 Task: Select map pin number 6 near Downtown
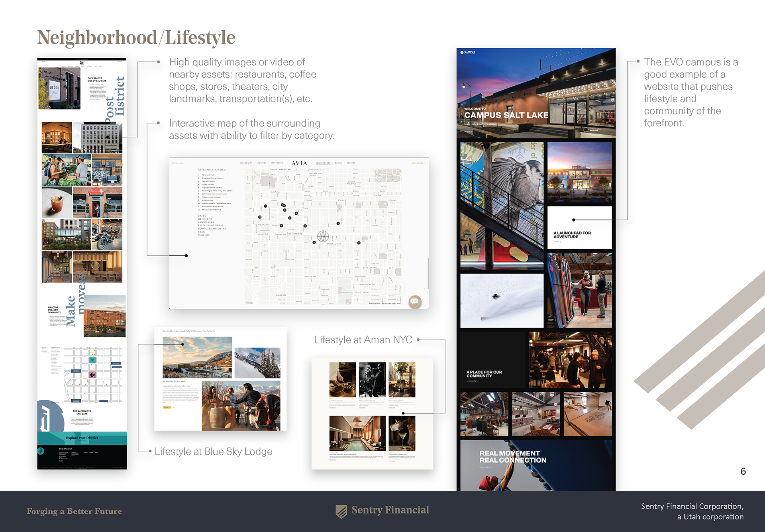pos(281,226)
